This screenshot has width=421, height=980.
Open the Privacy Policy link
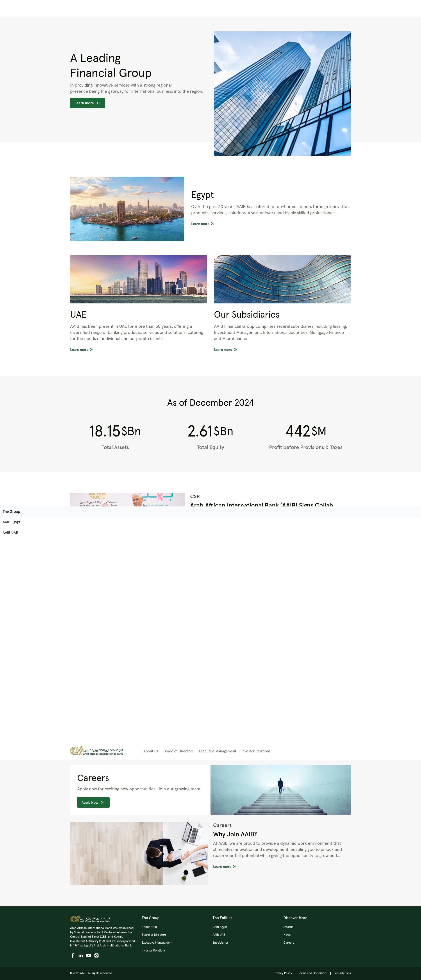(283, 973)
